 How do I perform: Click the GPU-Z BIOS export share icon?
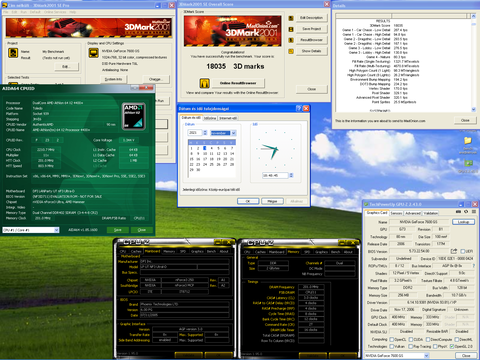tap(454, 251)
